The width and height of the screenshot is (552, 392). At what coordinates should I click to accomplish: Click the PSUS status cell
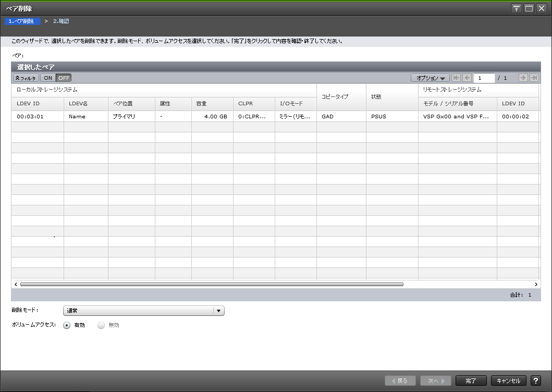click(x=392, y=116)
